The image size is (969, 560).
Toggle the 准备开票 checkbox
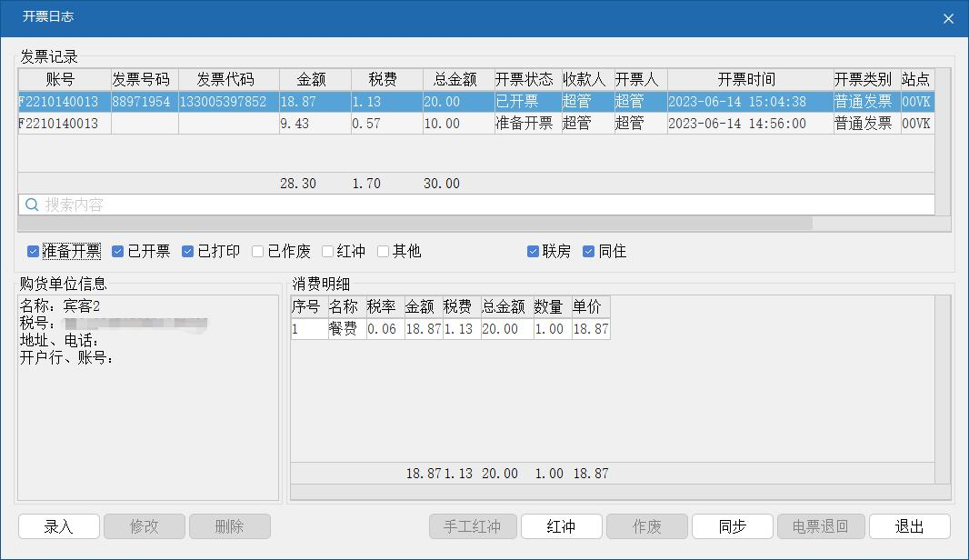pyautogui.click(x=34, y=251)
